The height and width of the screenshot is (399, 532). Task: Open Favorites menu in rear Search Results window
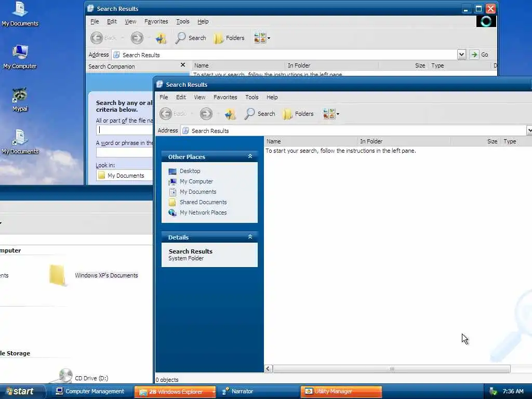156,21
